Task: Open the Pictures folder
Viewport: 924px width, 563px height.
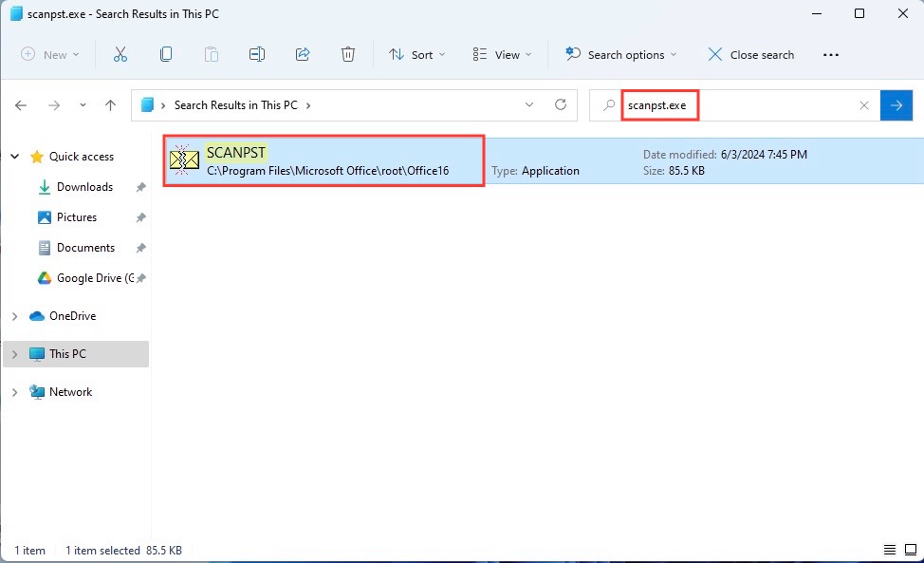Action: (77, 217)
